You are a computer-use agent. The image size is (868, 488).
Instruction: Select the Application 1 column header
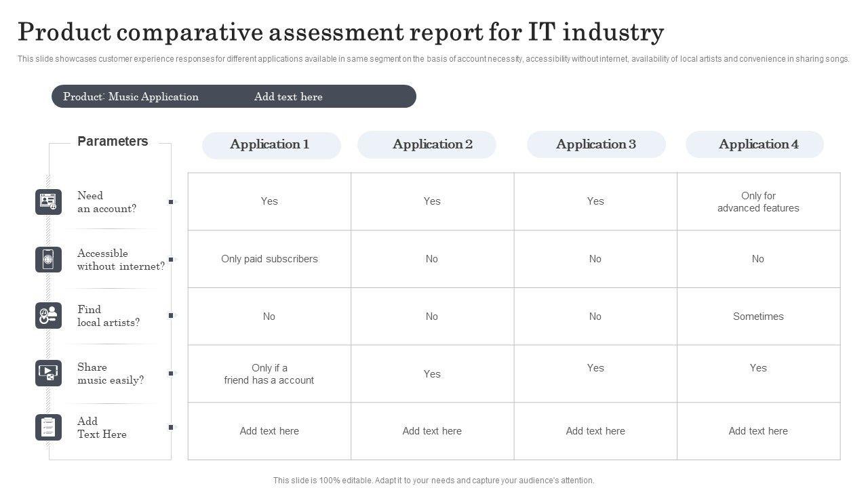(271, 145)
